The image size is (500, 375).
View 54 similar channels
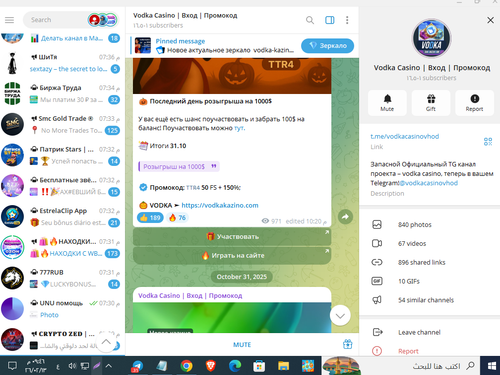[x=430, y=300]
